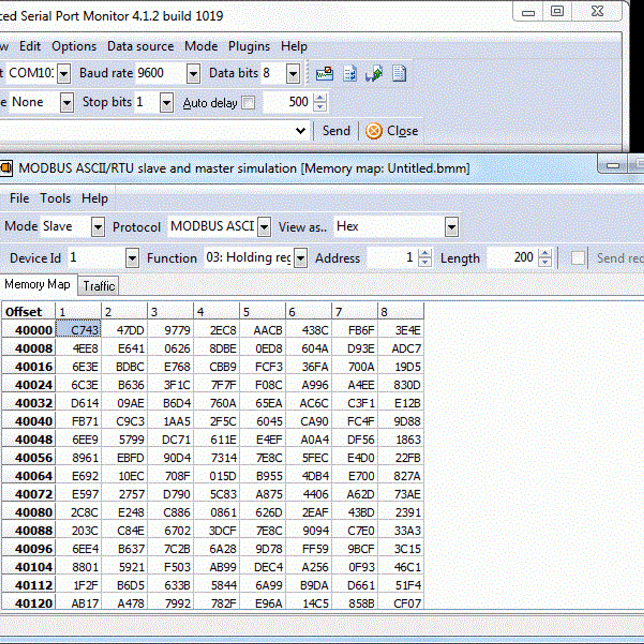
Task: Open the Tools menu in MODBUS window
Action: pyautogui.click(x=56, y=198)
